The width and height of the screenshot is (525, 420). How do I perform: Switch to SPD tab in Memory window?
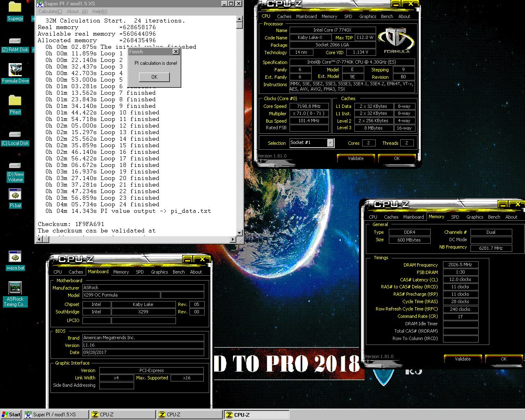click(x=455, y=217)
